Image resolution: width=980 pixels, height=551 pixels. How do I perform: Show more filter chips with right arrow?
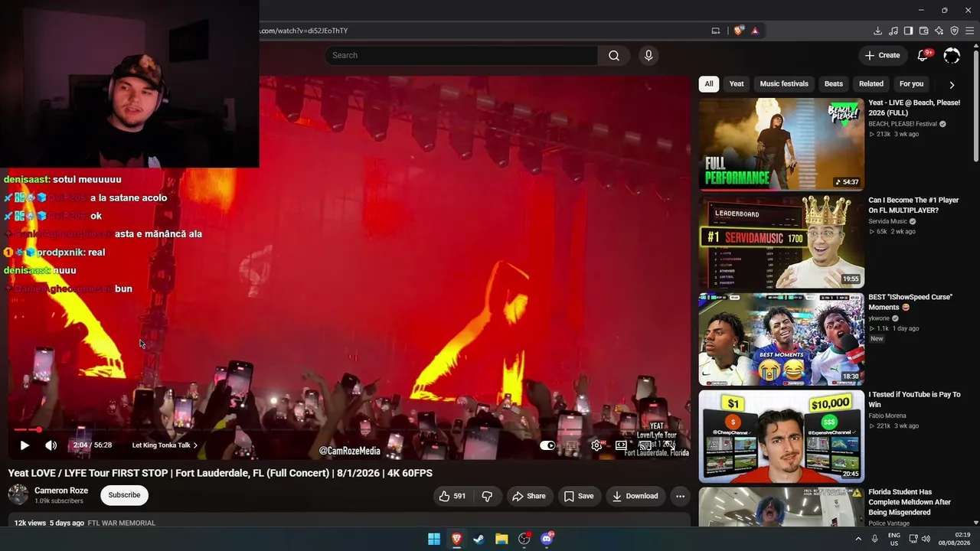click(952, 85)
